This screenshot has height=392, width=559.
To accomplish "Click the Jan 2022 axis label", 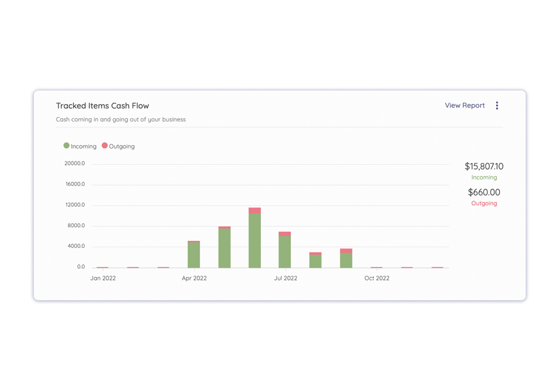I will pos(102,278).
